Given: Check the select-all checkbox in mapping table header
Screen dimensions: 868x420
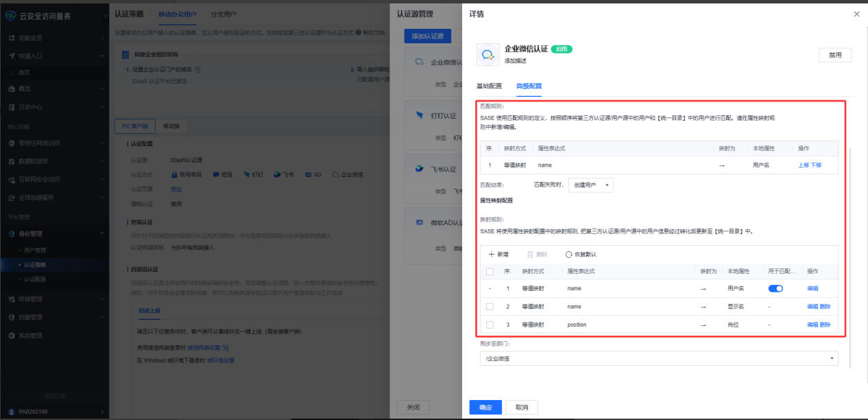Looking at the screenshot, I should point(490,271).
